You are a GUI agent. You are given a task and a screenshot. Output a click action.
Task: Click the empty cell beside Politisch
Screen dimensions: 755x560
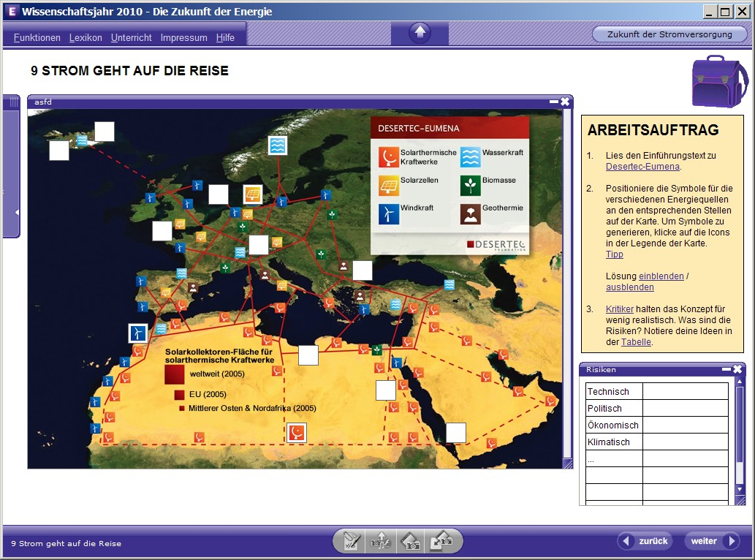pos(685,409)
